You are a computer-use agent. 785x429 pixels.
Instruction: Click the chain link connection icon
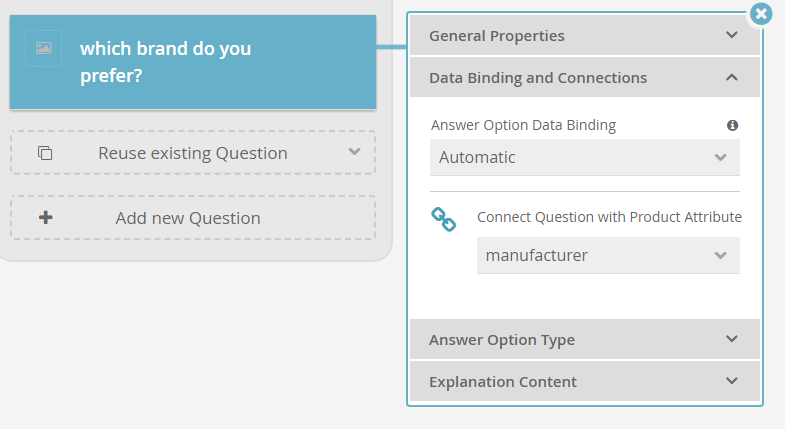point(444,219)
